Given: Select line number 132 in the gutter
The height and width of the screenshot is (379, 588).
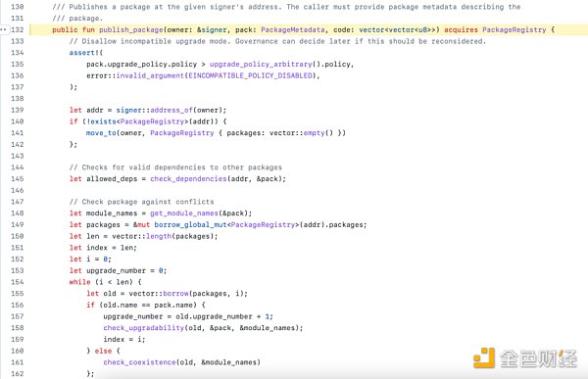Looking at the screenshot, I should pos(18,29).
